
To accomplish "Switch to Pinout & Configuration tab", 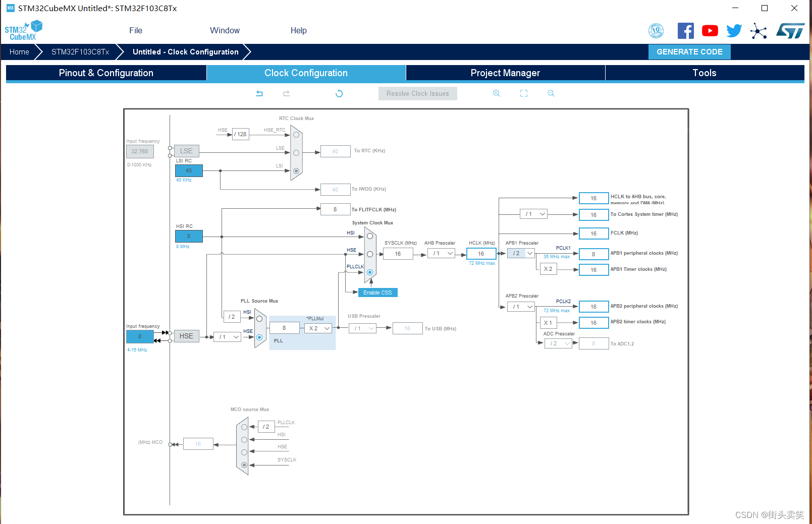I will point(106,73).
